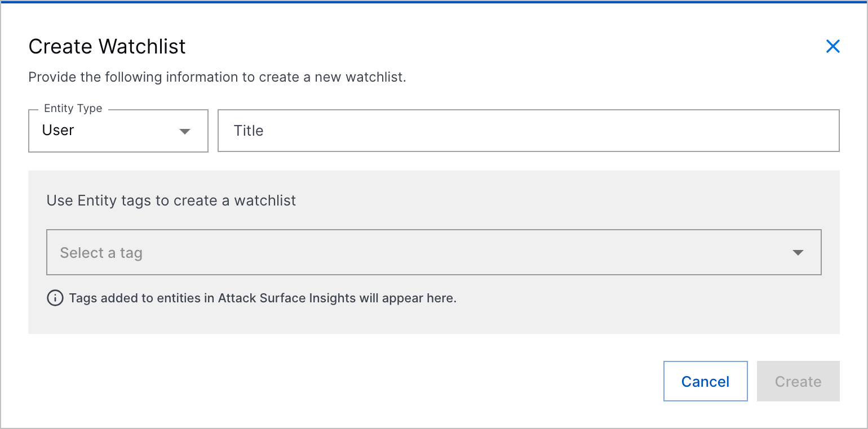The image size is (868, 429).
Task: Click the Create button
Action: click(x=798, y=381)
